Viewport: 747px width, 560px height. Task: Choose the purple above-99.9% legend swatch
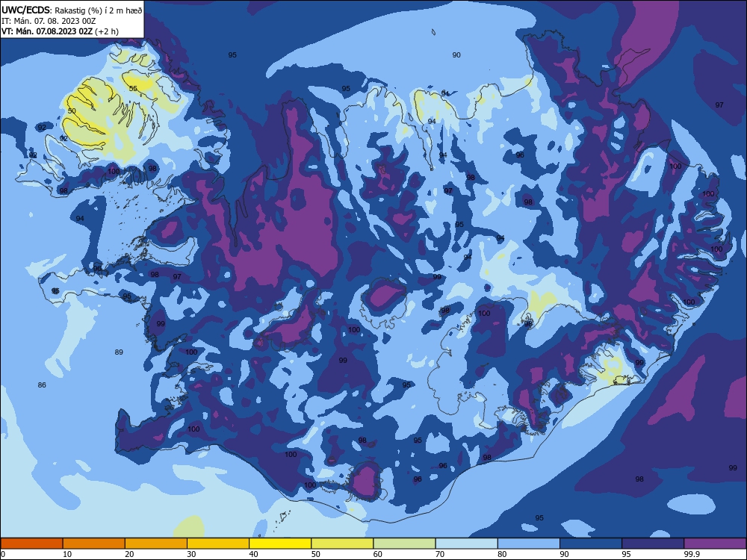(715, 544)
